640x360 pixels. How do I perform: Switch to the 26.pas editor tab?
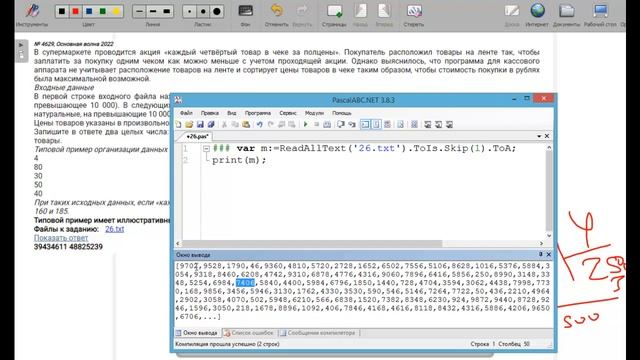[x=198, y=137]
